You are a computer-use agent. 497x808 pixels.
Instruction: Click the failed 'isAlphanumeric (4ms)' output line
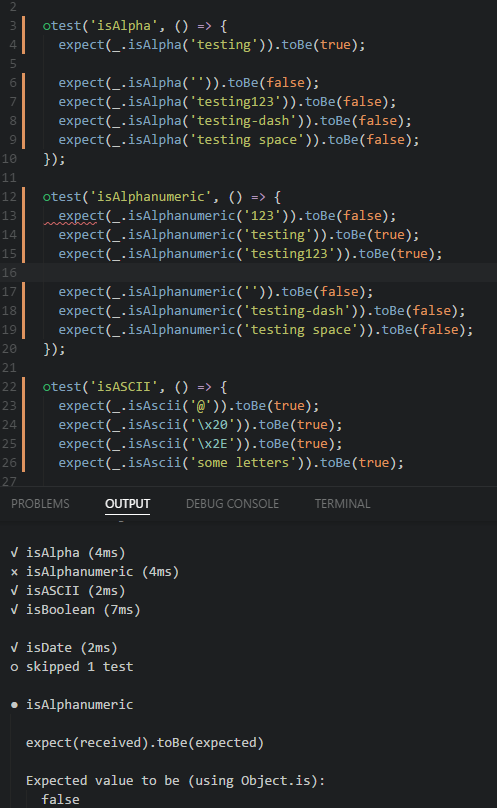[94, 572]
